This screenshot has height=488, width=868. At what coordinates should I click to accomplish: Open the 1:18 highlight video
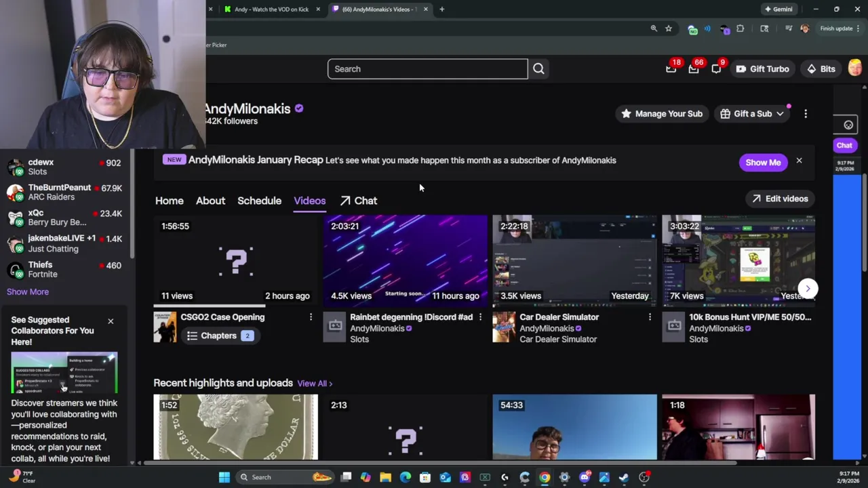[x=738, y=427]
